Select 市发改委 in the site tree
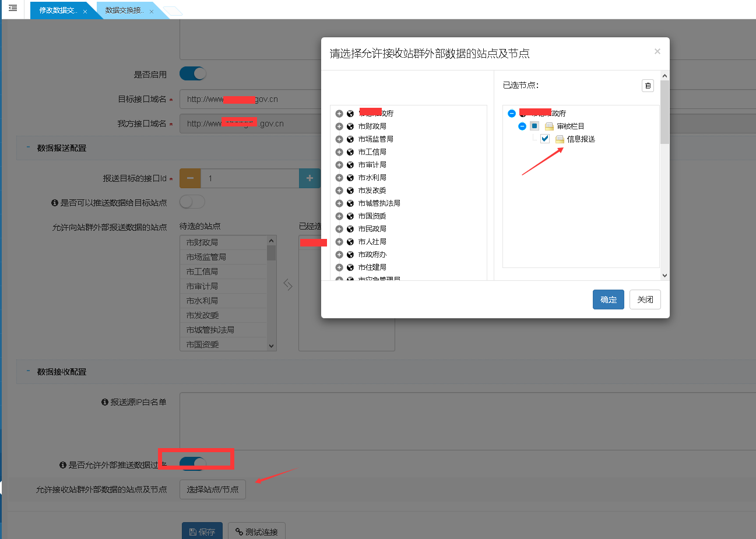This screenshot has height=539, width=756. coord(372,191)
